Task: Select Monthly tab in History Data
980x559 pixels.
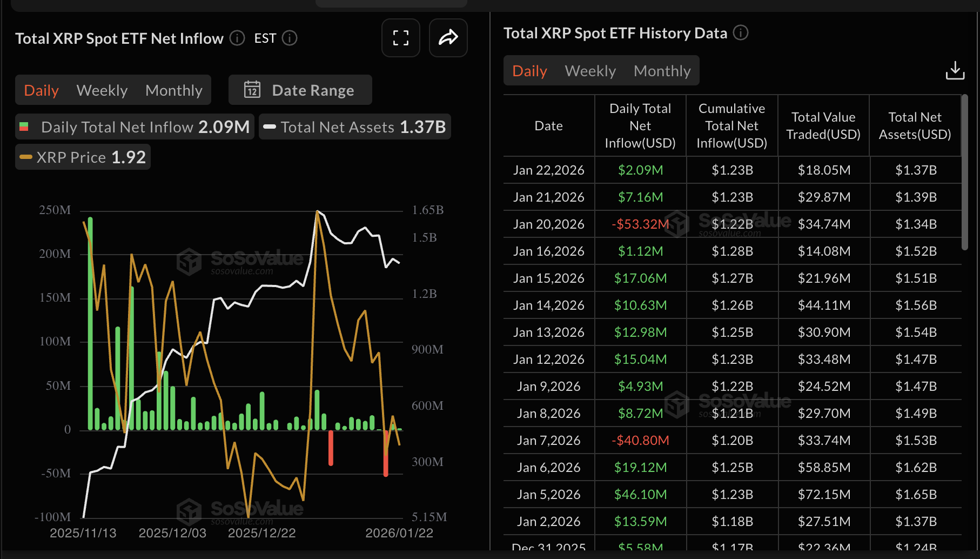Action: (662, 71)
